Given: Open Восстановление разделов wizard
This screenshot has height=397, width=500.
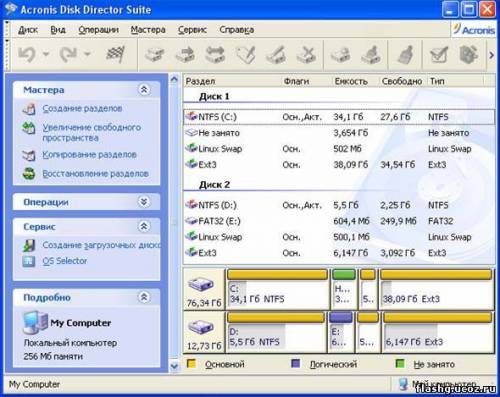Looking at the screenshot, I should (x=95, y=174).
